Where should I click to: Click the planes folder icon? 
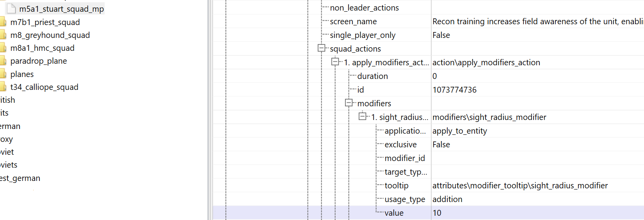tap(3, 74)
